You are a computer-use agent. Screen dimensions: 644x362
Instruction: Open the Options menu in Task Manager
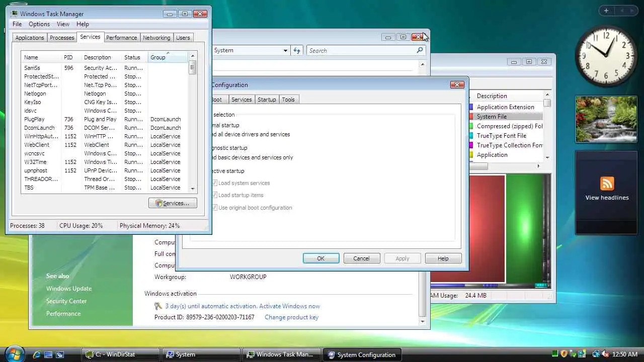(39, 24)
